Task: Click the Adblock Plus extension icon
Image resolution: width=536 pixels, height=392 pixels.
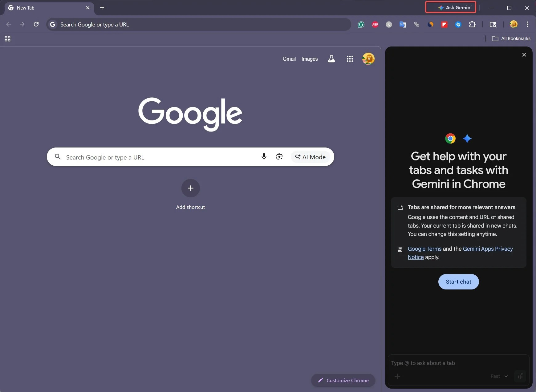Action: pos(375,25)
